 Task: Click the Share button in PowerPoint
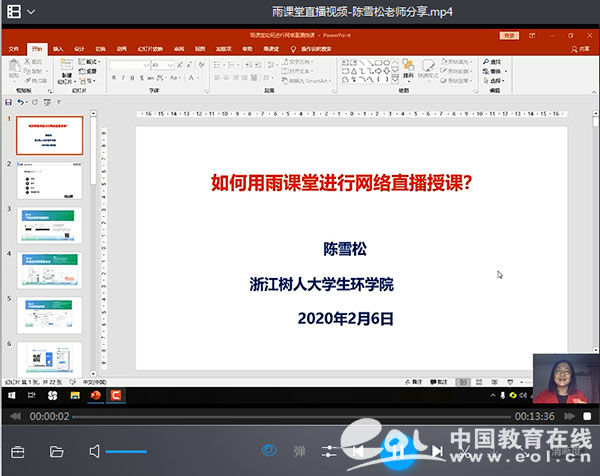580,49
